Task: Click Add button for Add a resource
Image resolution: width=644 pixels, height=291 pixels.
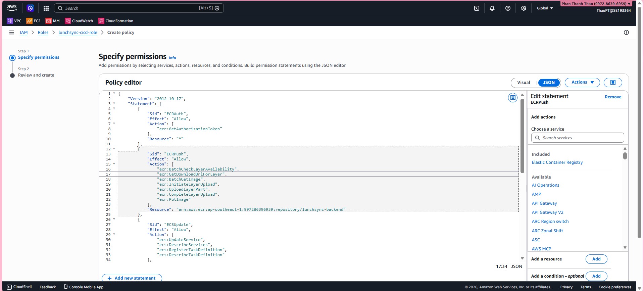Action: pyautogui.click(x=596, y=259)
